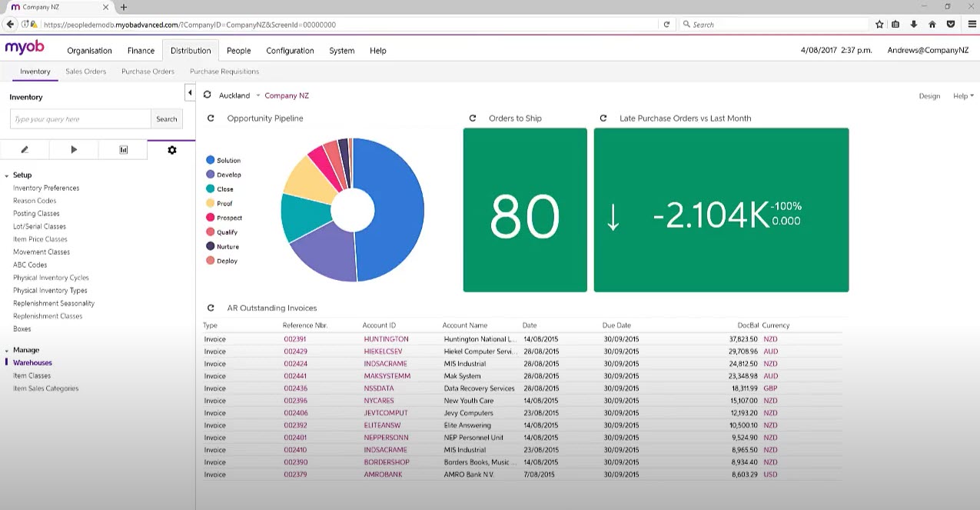Screen dimensions: 980x510
Task: Open the AMROBANK account link
Action: [x=383, y=475]
